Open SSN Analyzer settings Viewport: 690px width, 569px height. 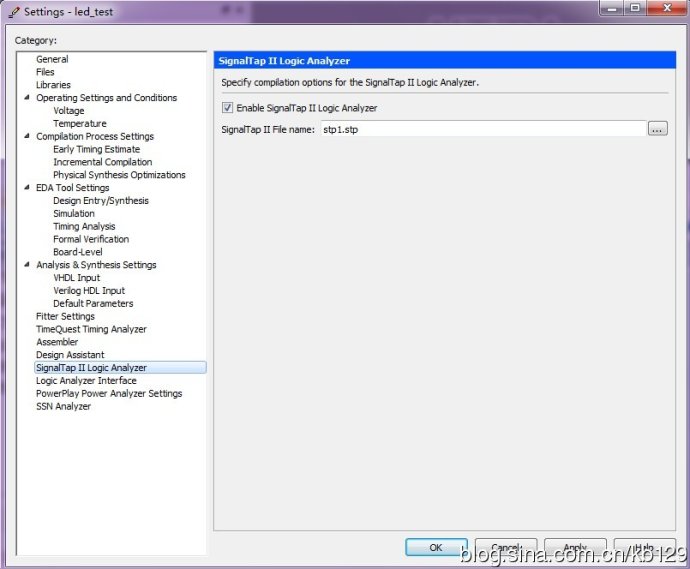point(63,406)
